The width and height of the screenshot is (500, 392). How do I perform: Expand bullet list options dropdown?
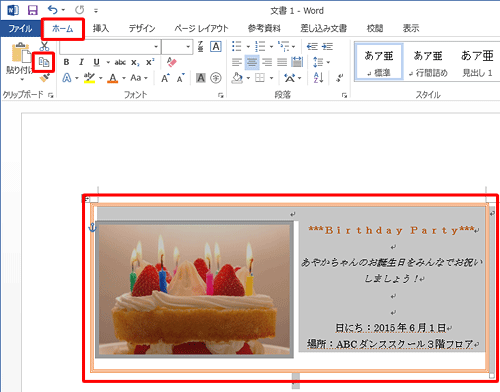248,47
